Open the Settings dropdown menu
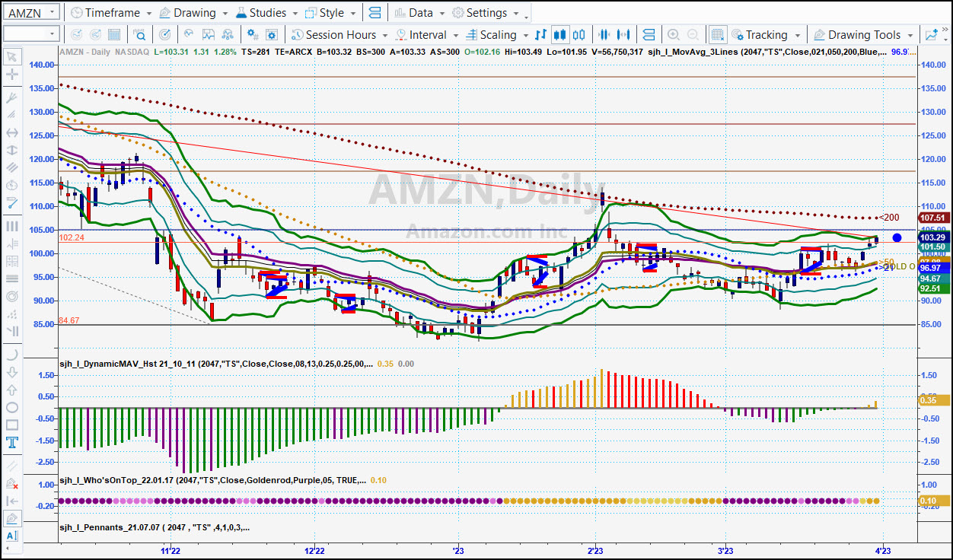The height and width of the screenshot is (560, 953). pyautogui.click(x=485, y=13)
